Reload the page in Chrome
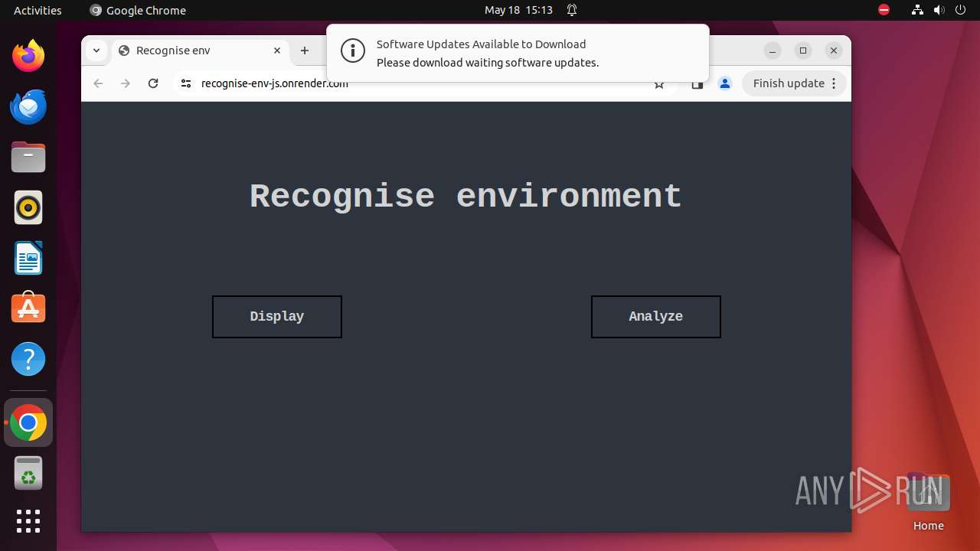This screenshot has height=551, width=980. (153, 83)
